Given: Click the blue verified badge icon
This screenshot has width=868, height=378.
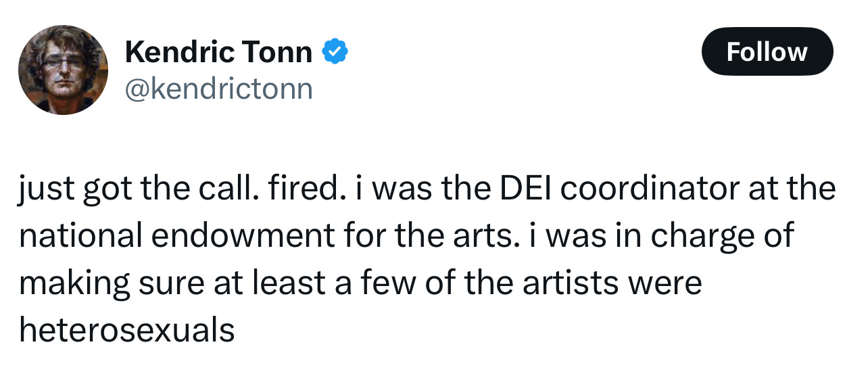Looking at the screenshot, I should tap(335, 52).
